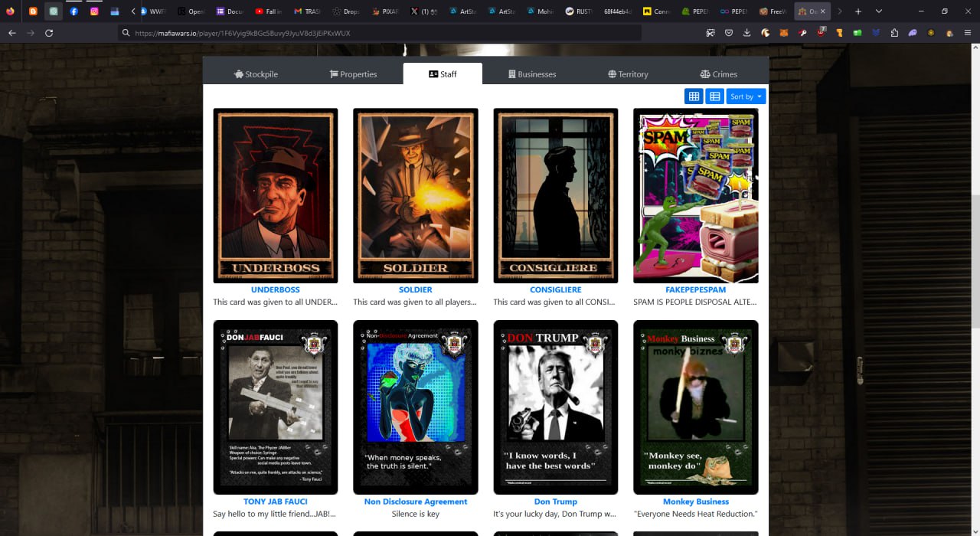This screenshot has height=536, width=980.
Task: Open the pinned Instagram tab
Action: (x=95, y=11)
